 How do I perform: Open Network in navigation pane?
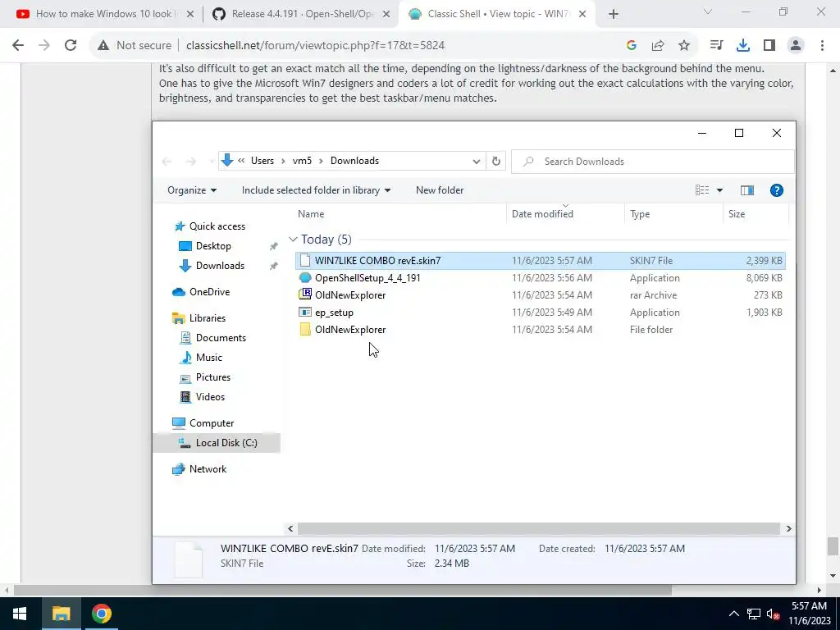208,469
